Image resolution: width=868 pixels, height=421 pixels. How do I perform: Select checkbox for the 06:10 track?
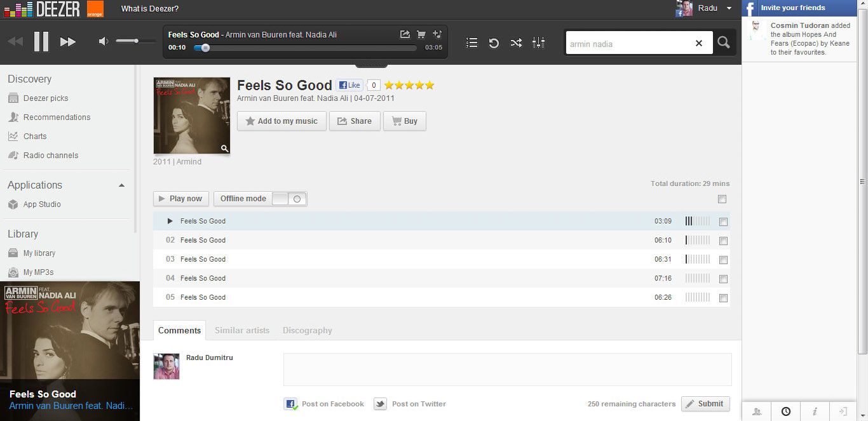pyautogui.click(x=723, y=241)
